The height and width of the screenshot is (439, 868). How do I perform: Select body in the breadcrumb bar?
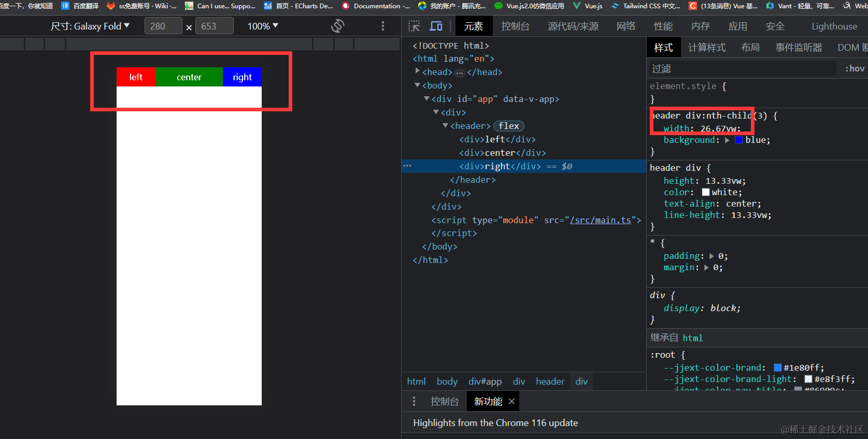point(447,382)
